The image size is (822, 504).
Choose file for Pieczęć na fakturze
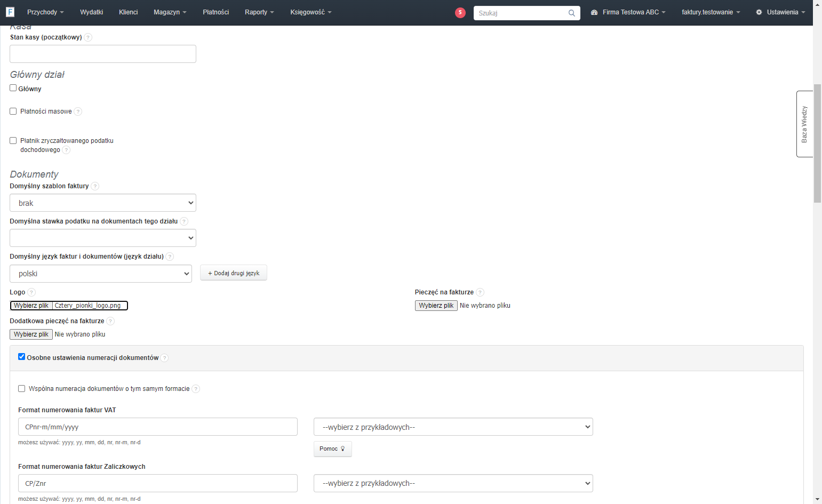click(436, 306)
